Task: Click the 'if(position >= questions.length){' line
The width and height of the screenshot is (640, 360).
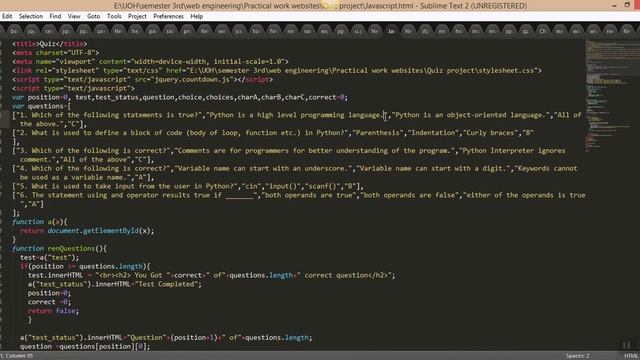Action: click(85, 266)
